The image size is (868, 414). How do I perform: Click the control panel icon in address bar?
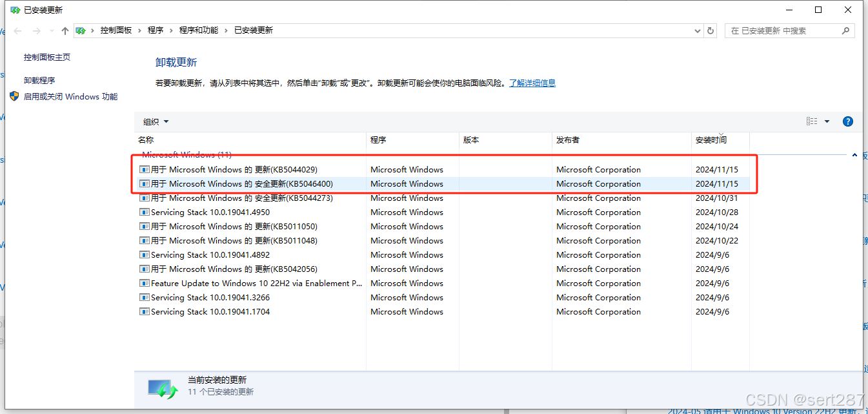point(81,30)
